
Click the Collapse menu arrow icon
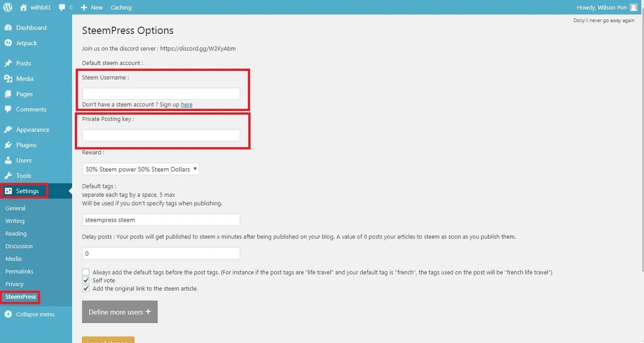coord(8,314)
